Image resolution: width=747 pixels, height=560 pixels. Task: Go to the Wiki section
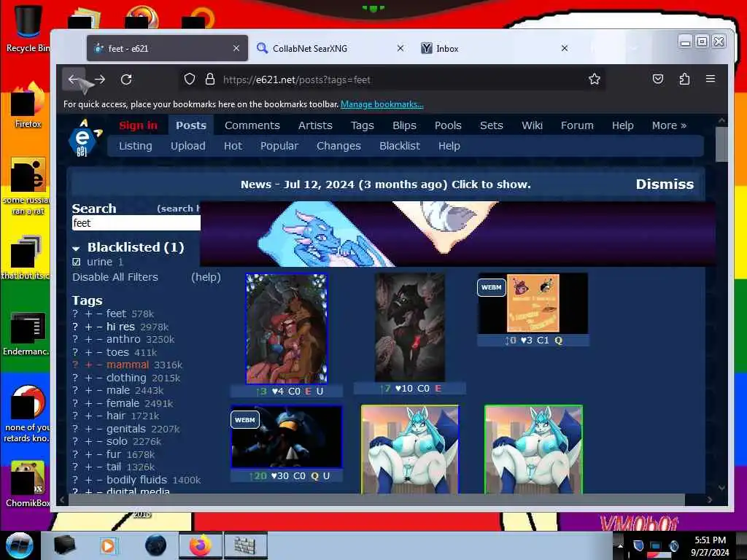(532, 125)
